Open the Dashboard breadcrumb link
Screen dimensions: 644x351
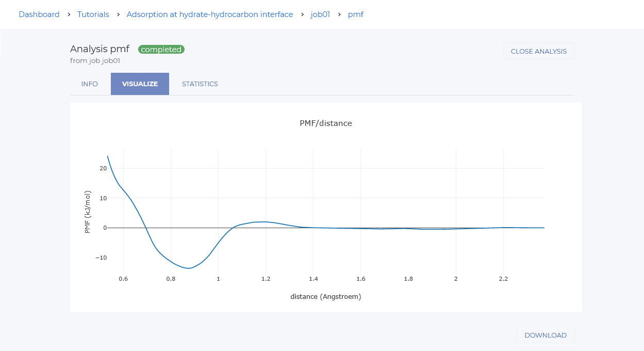pos(39,14)
